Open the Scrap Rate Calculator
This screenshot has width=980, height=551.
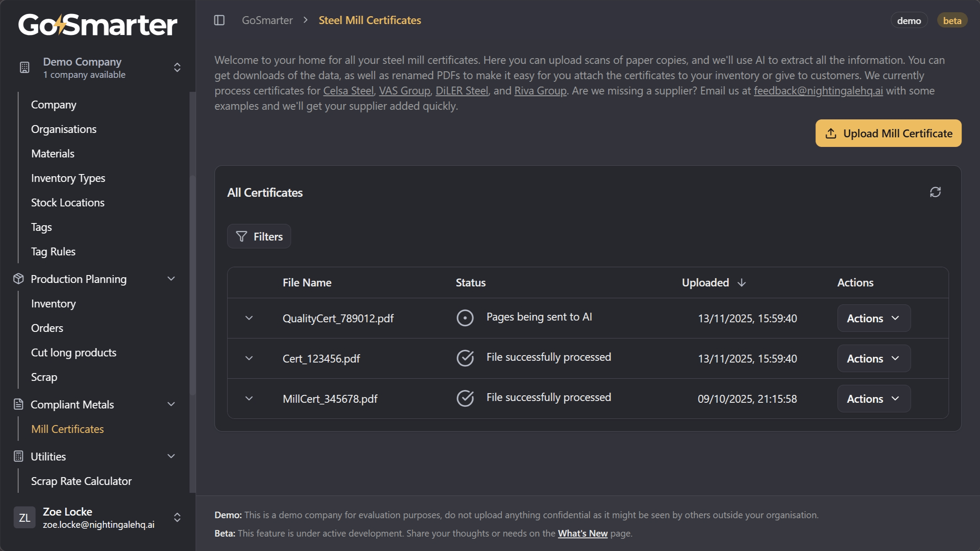[x=81, y=481]
